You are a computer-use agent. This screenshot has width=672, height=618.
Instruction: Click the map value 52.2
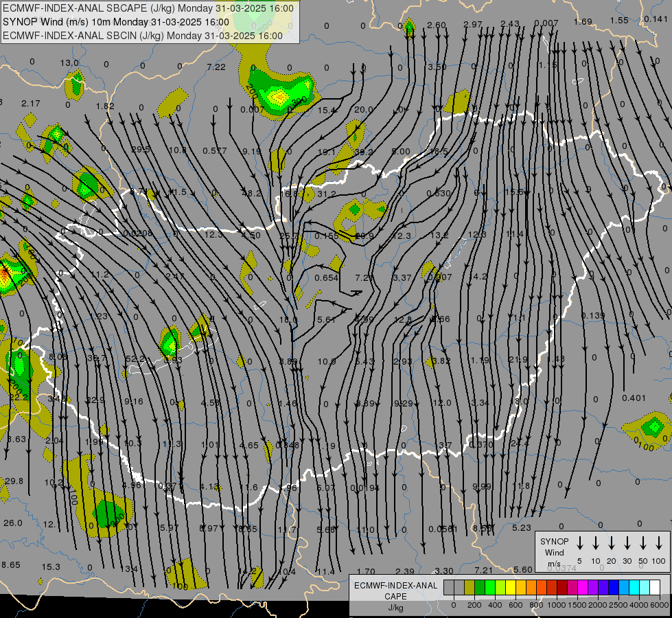coord(135,358)
